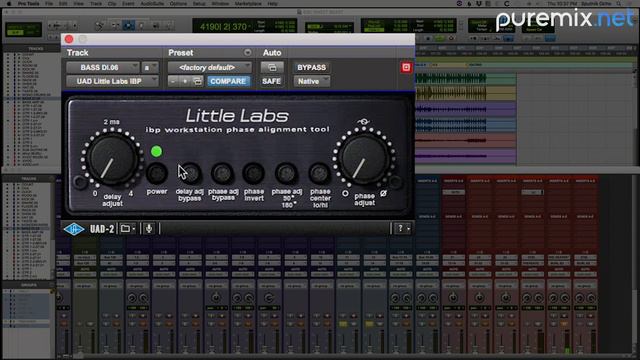Select the highlighted Selector tool in Pro Tools toolbar
640x360 pixels.
click(129, 26)
